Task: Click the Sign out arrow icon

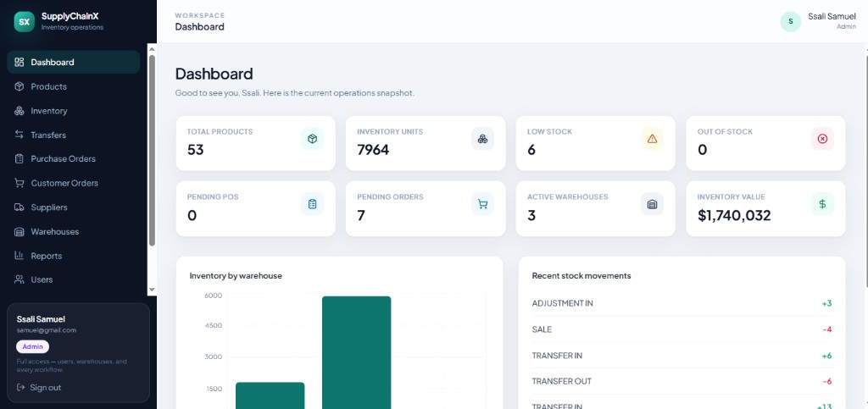Action: pos(21,388)
